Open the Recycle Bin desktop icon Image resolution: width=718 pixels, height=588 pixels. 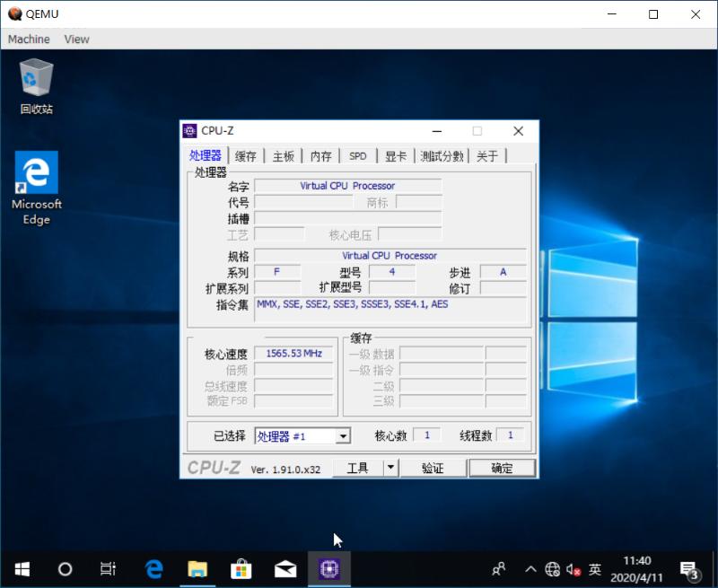[35, 79]
